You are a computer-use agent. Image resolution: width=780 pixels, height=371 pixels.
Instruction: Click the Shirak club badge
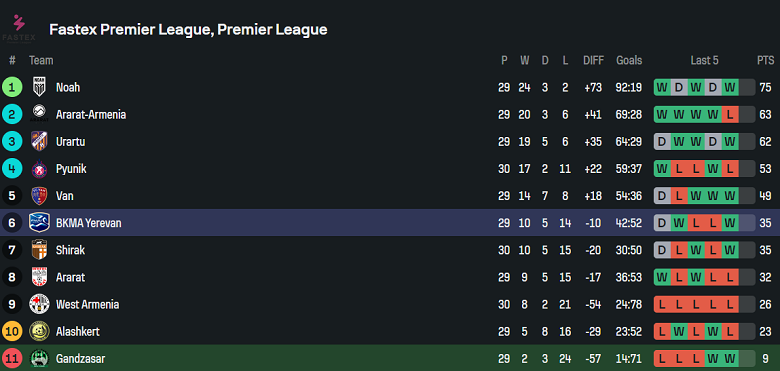[39, 250]
